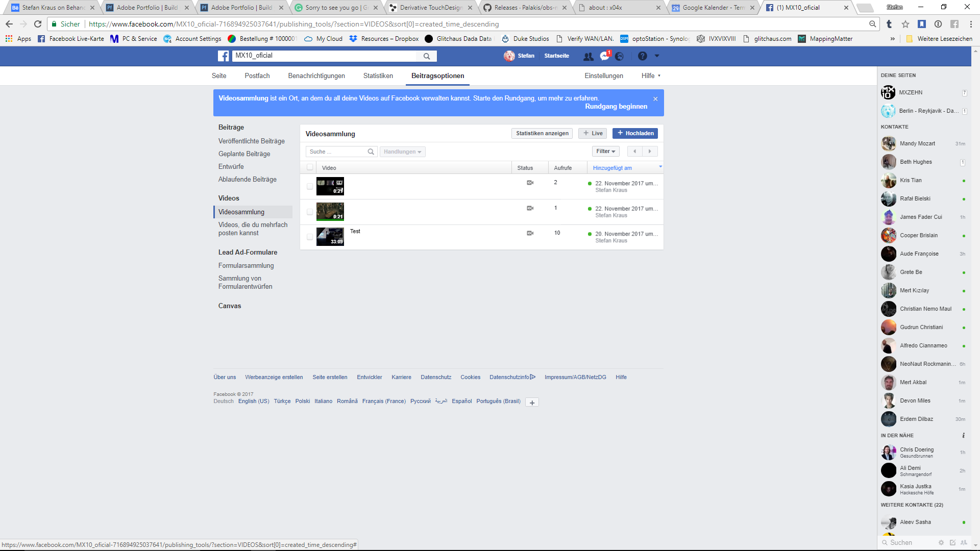
Task: Click the Suche magnifier in video list
Action: point(371,152)
